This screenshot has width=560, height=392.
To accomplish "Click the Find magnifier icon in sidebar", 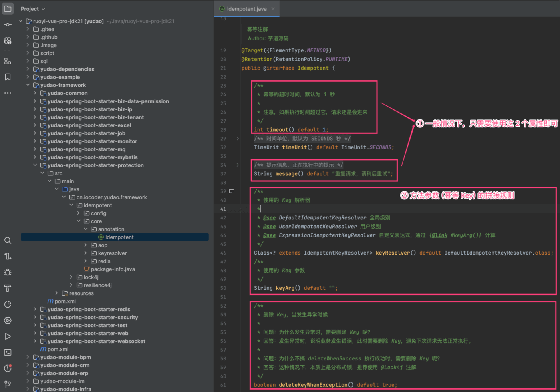I will 8,240.
